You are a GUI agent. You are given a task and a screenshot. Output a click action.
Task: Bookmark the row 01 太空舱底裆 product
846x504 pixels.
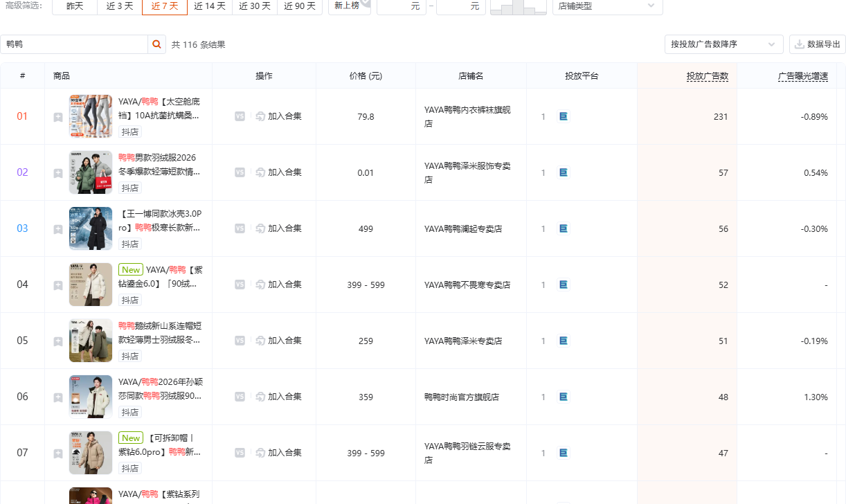[x=58, y=117]
